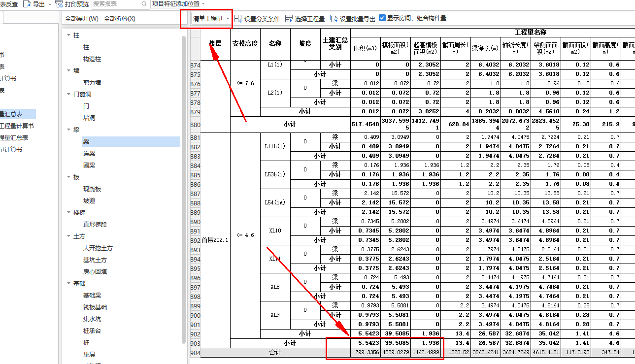Select 现浇板 tree item
Viewport: 635px width, 364px height.
pos(92,189)
